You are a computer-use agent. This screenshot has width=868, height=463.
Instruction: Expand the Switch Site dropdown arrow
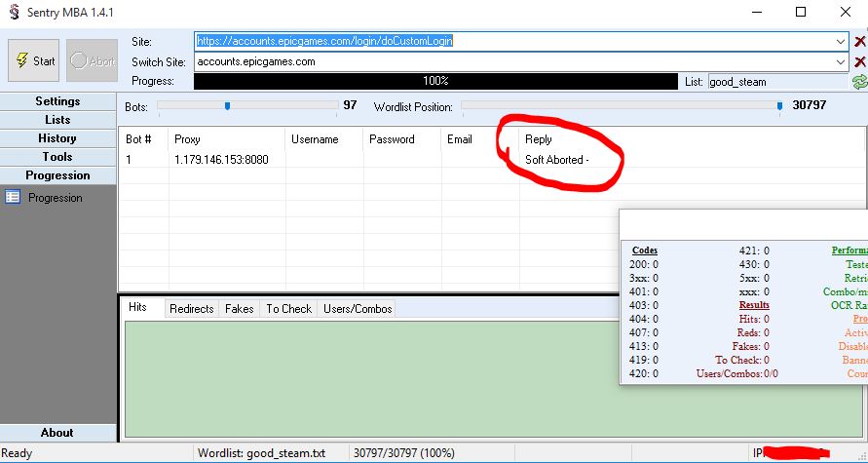(x=840, y=62)
